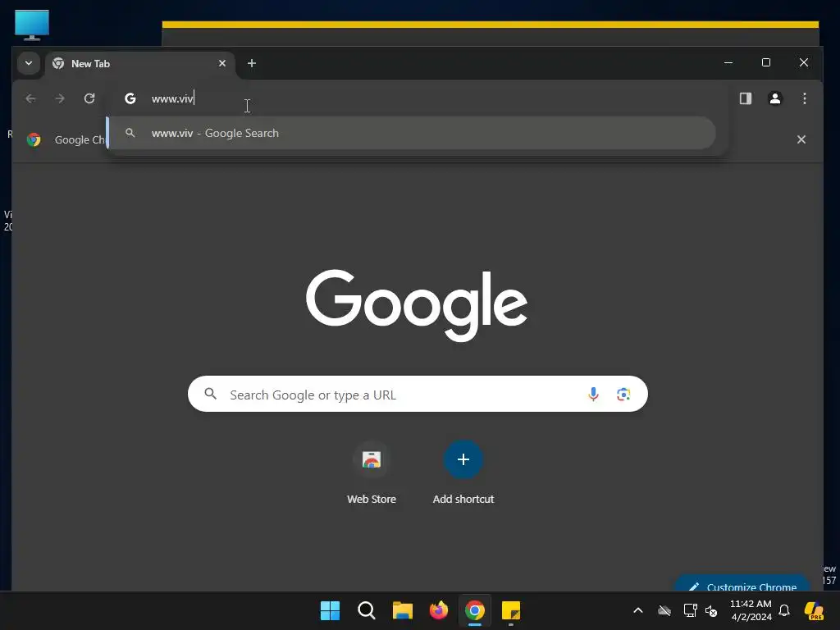Viewport: 840px width, 630px height.
Task: Open the Web Store shortcut
Action: pyautogui.click(x=372, y=473)
